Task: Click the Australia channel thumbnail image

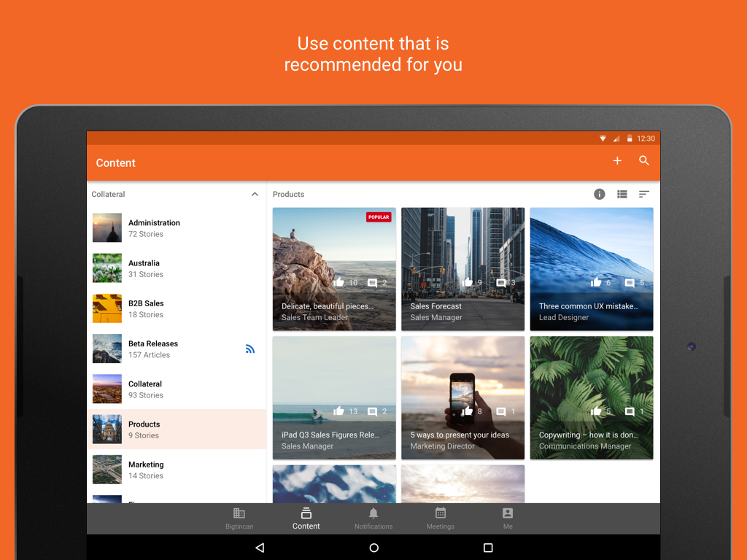Action: tap(107, 268)
